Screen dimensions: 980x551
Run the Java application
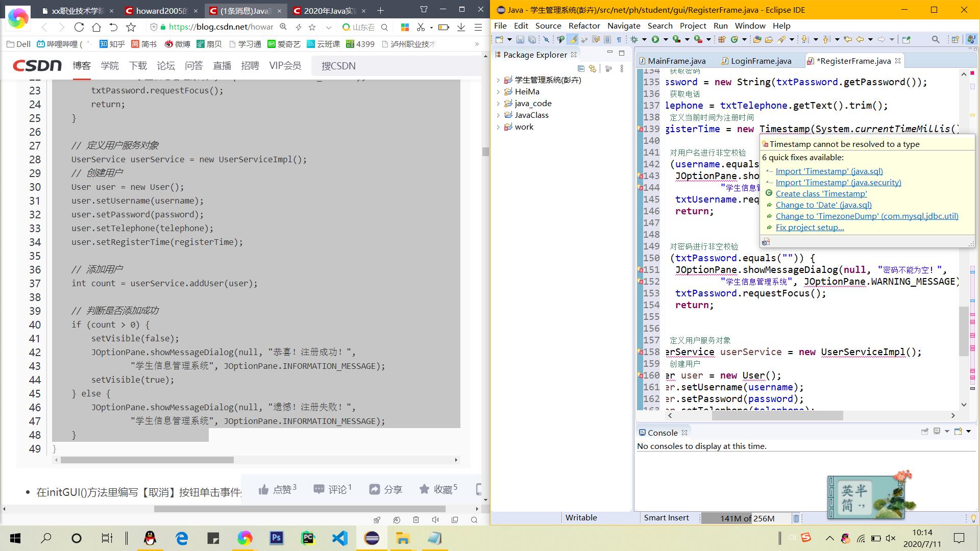tap(655, 39)
